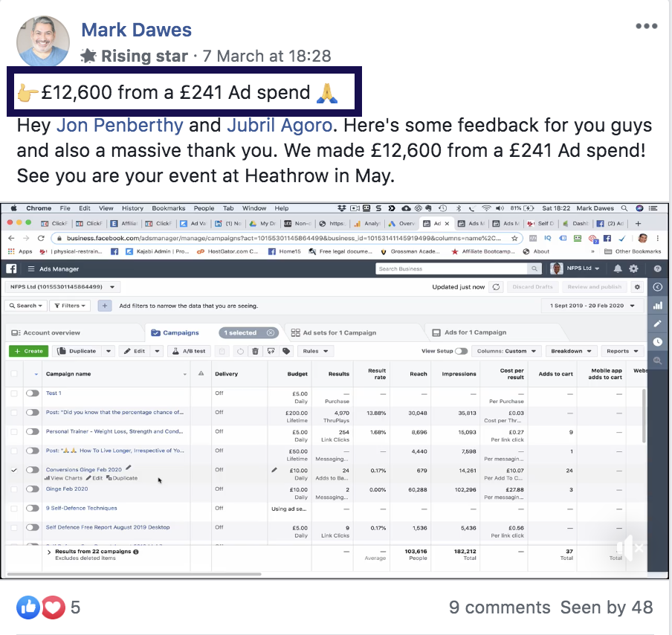Open the Bookmarks menu in Chrome
Viewport: 672px width, 635px height.
169,208
